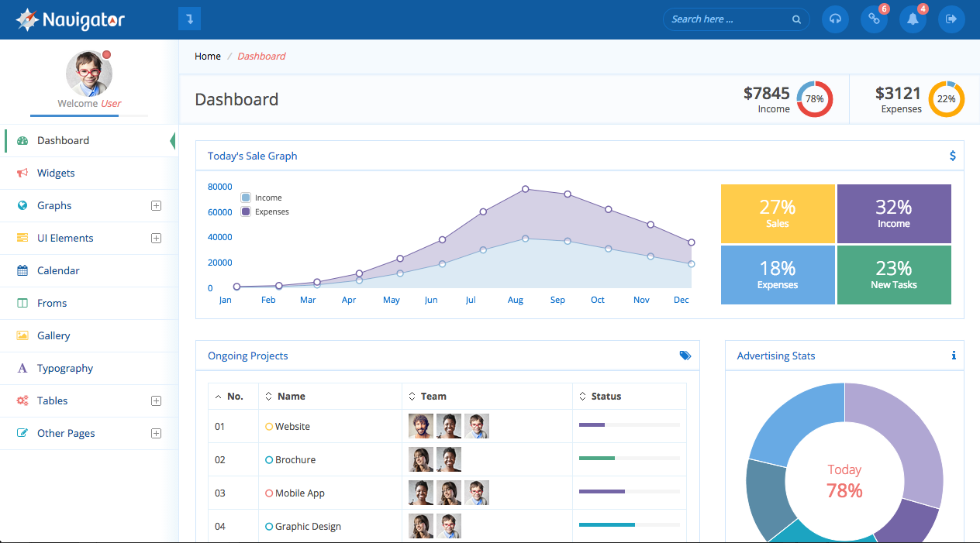Click the 27% Sales yellow tile

[x=778, y=214]
